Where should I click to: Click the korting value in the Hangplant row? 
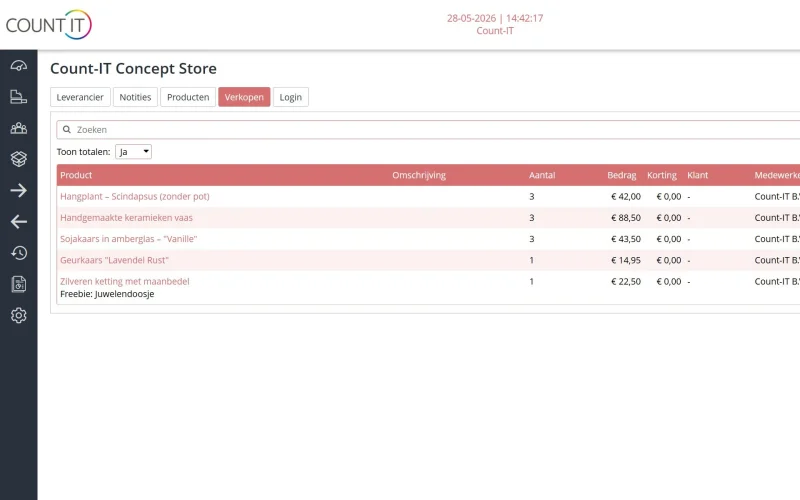point(669,196)
